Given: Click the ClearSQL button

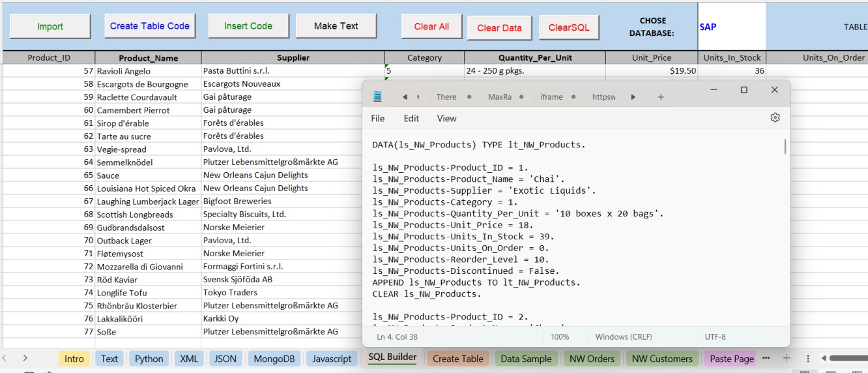Looking at the screenshot, I should pyautogui.click(x=569, y=27).
